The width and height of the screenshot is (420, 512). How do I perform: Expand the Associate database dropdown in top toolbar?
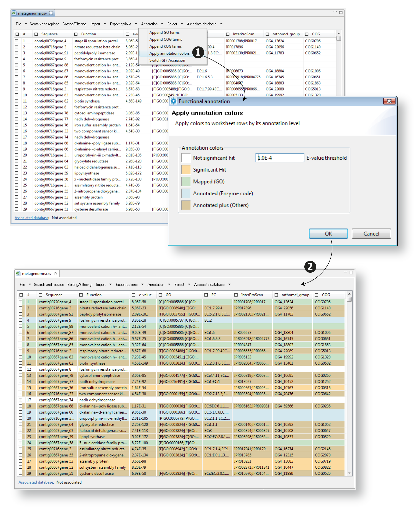[x=221, y=24]
